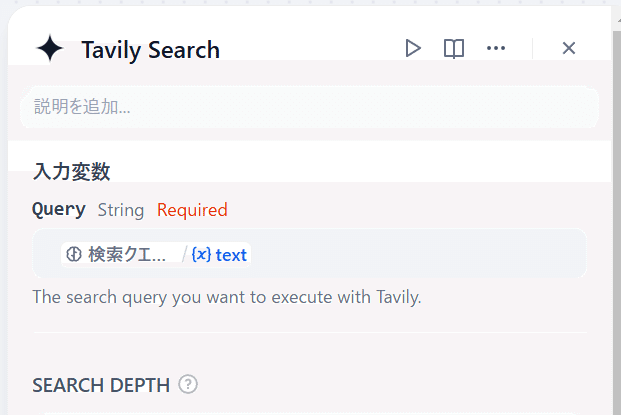Click the red Required label
Image resolution: width=621 pixels, height=415 pixels.
192,210
